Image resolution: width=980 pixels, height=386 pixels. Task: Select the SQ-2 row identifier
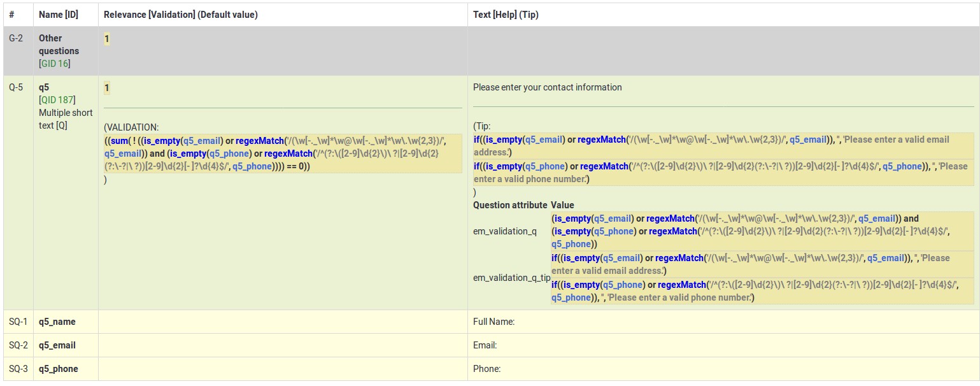pyautogui.click(x=18, y=345)
